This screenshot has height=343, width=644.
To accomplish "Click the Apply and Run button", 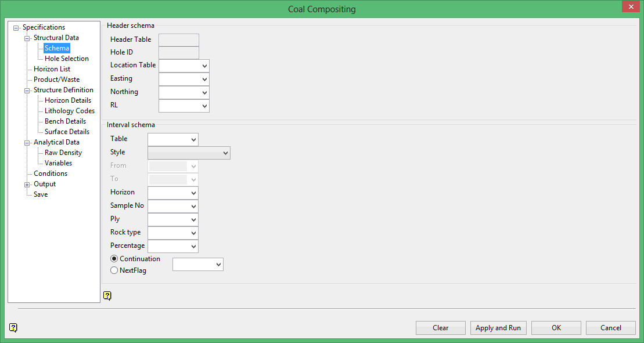I will point(498,328).
